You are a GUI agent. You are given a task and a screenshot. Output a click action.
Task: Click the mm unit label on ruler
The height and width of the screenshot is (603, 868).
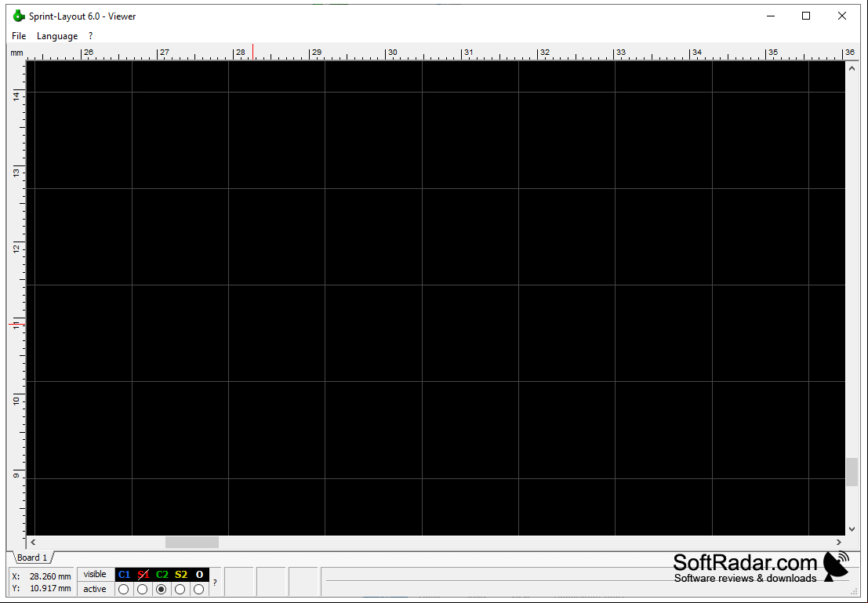(x=16, y=53)
